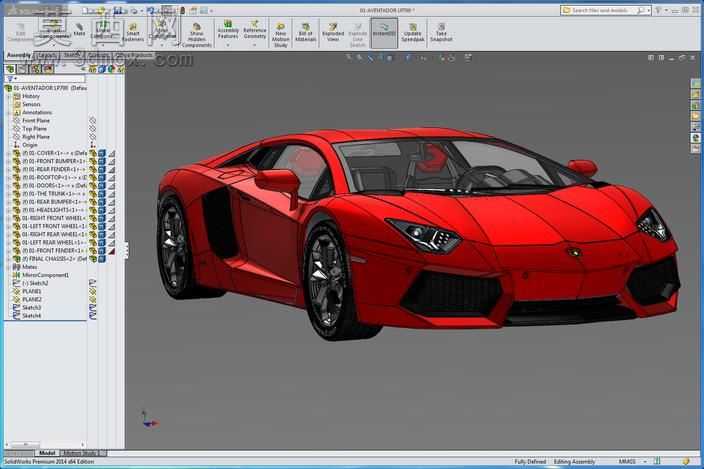Viewport: 704px width, 469px height.
Task: Click Zoom to Fit in heads-up toolbar
Action: click(x=349, y=57)
